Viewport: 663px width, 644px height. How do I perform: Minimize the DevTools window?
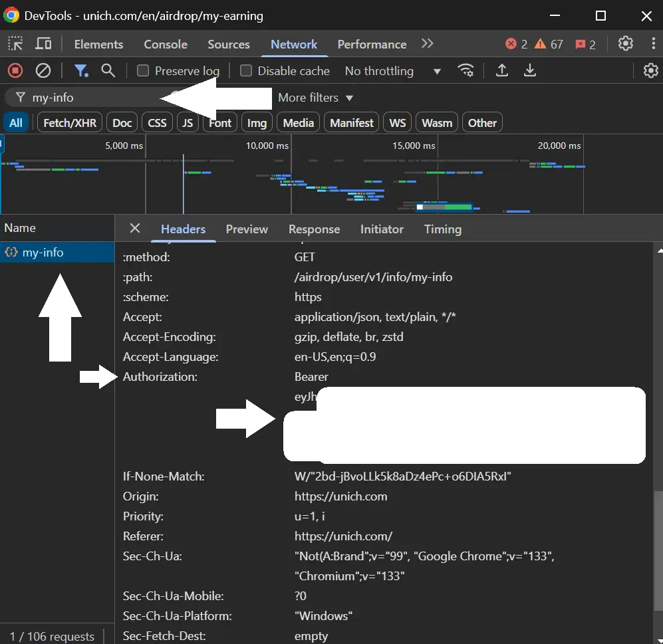(555, 16)
